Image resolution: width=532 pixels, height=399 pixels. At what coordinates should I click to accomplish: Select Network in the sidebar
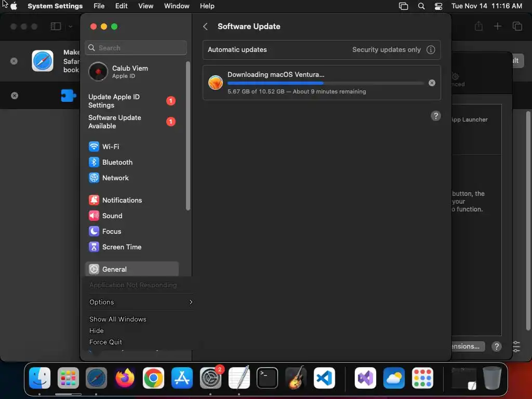pos(132,178)
